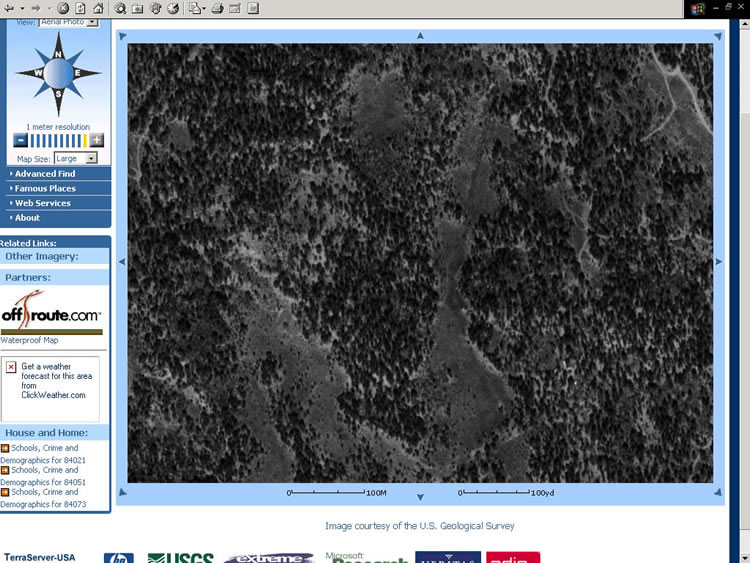Pan the map east with the right arrow
The height and width of the screenshot is (563, 750).
[719, 262]
